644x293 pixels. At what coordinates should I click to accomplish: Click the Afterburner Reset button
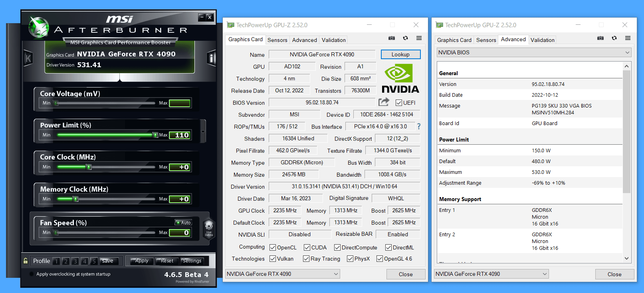[x=167, y=261]
